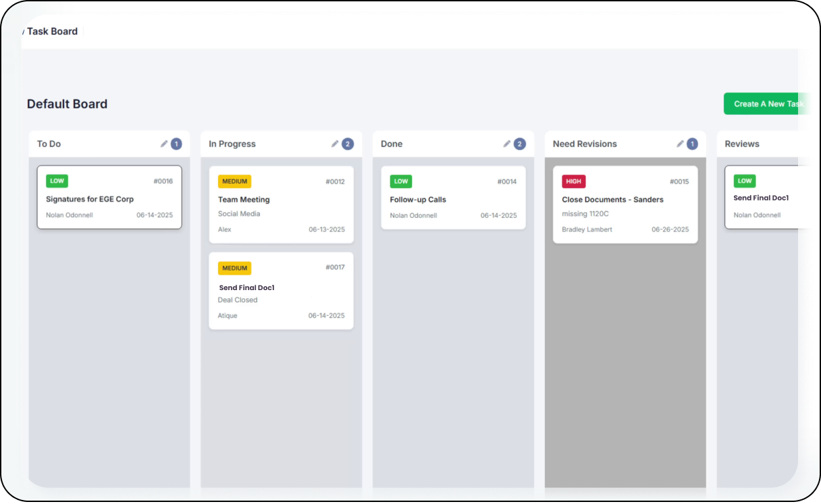Click the LOW priority tag on task #0014

tap(401, 181)
